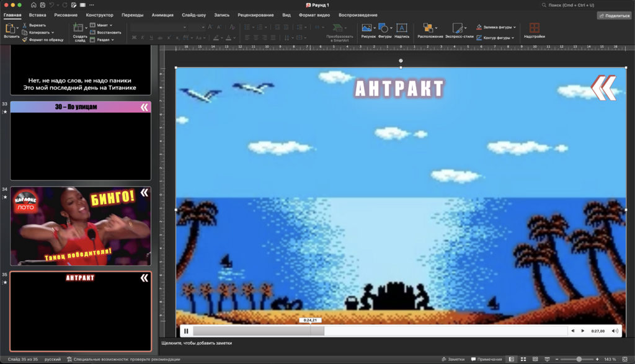The image size is (635, 364).
Task: Toggle the Примечания comments pane
Action: pos(486,359)
